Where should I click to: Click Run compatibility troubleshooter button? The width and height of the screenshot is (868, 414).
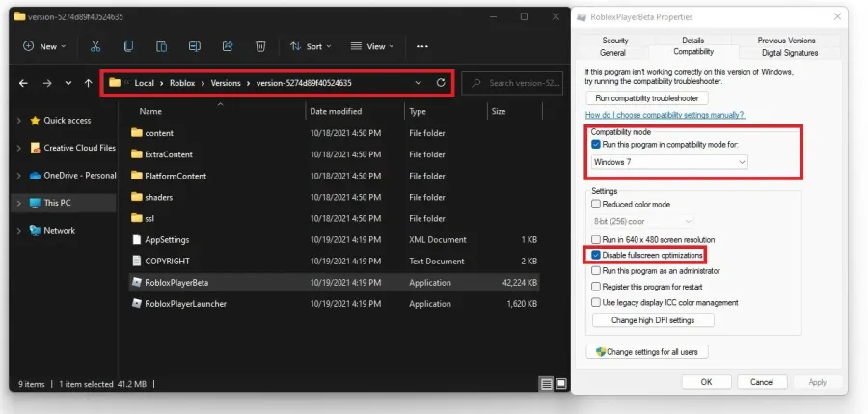[x=647, y=98]
